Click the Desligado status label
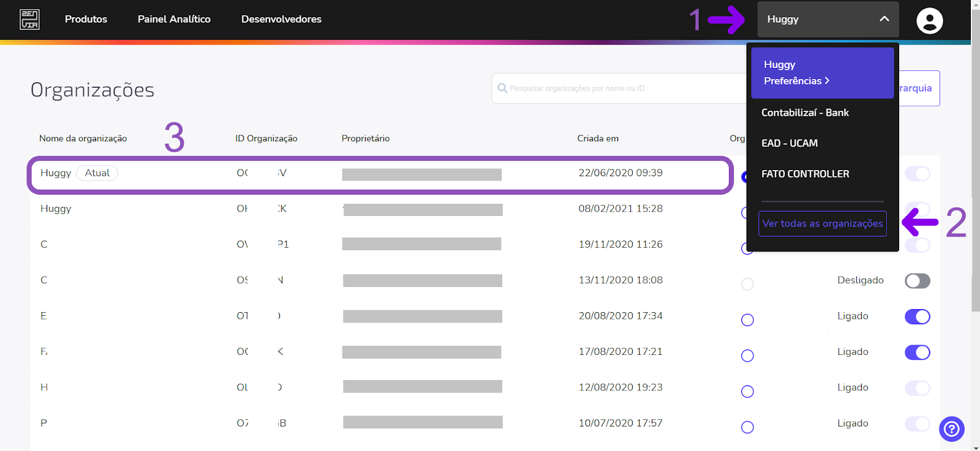Screen dimensions: 980x451 pyautogui.click(x=861, y=280)
